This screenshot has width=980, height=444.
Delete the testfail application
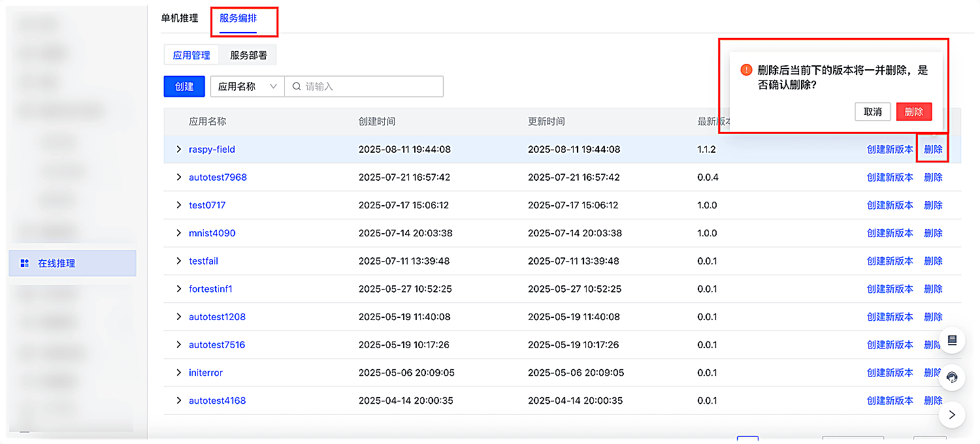pyautogui.click(x=933, y=261)
